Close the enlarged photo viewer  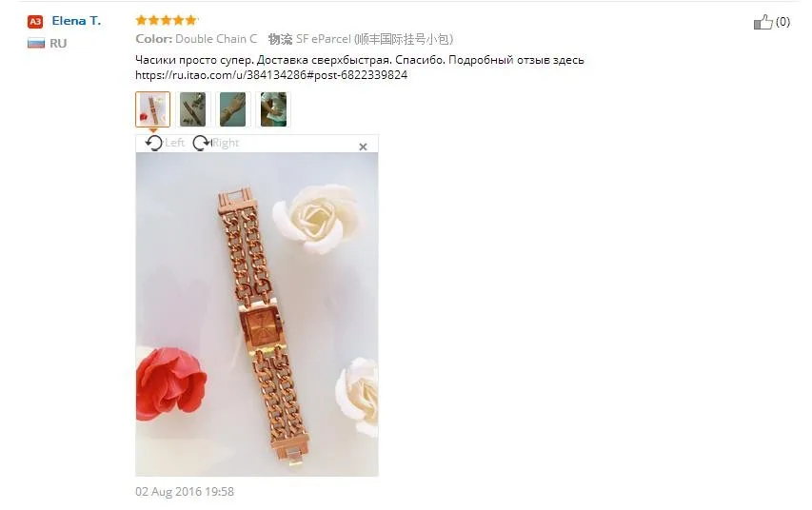coord(363,147)
